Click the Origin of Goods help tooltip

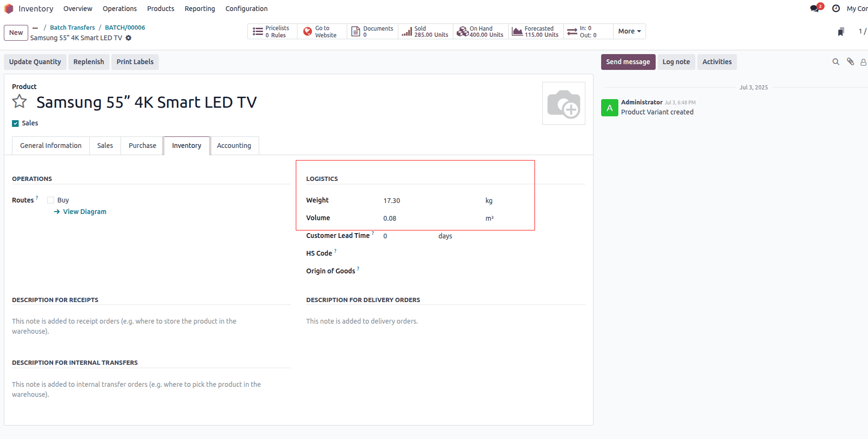point(358,269)
